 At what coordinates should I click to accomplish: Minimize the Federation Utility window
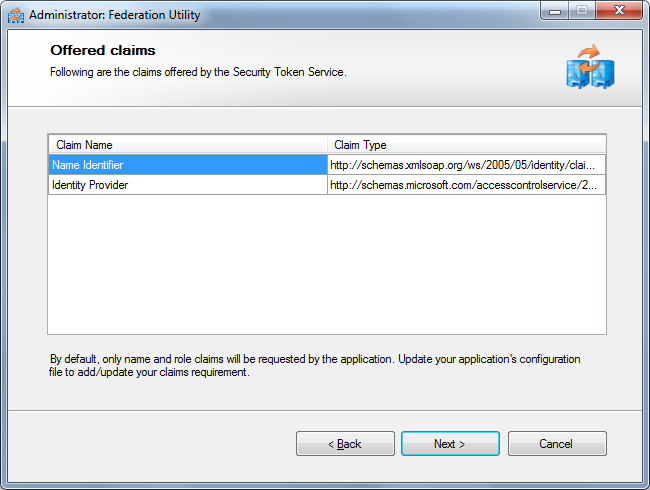pos(556,13)
